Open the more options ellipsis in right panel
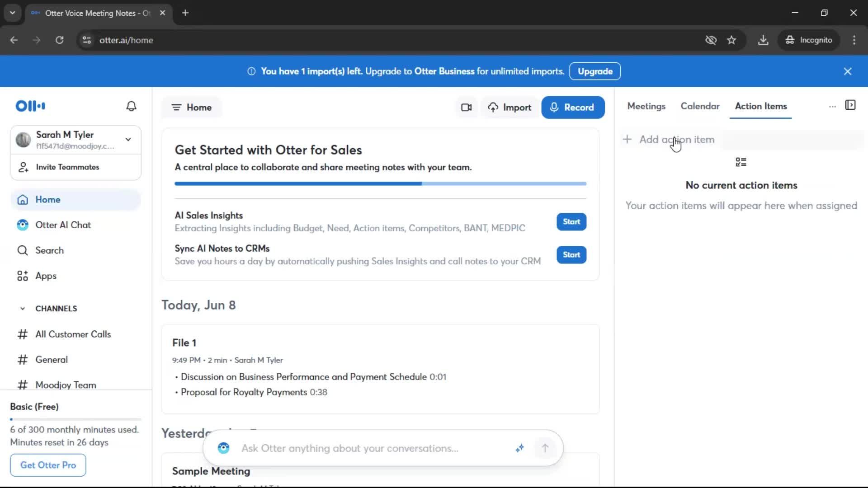The image size is (868, 488). pos(832,107)
